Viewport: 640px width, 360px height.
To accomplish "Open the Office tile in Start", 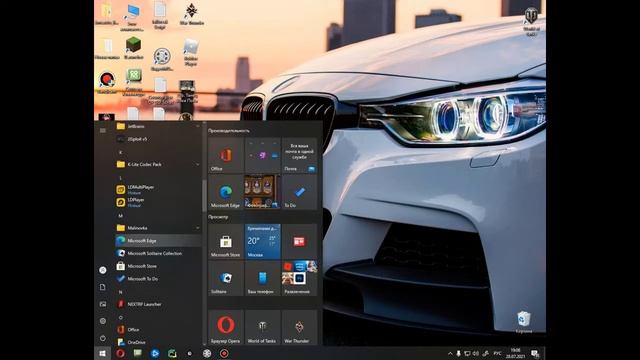I will [x=226, y=156].
